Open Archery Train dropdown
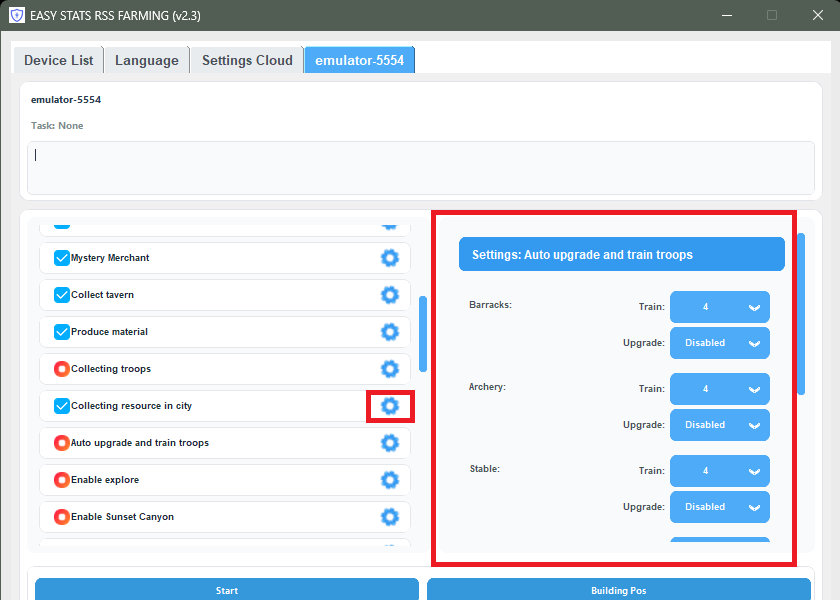Viewport: 840px width, 600px height. point(719,389)
